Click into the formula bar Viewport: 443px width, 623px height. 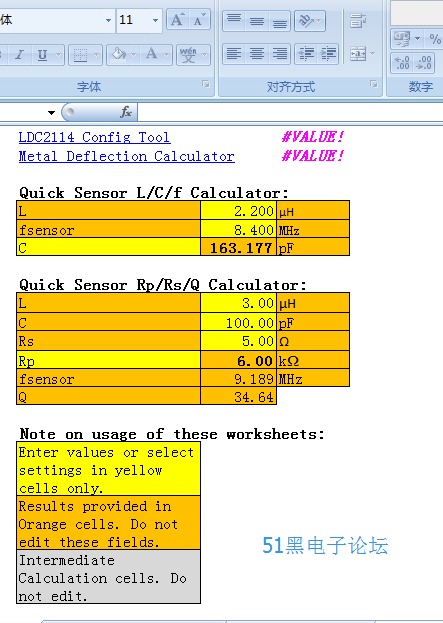pos(290,112)
